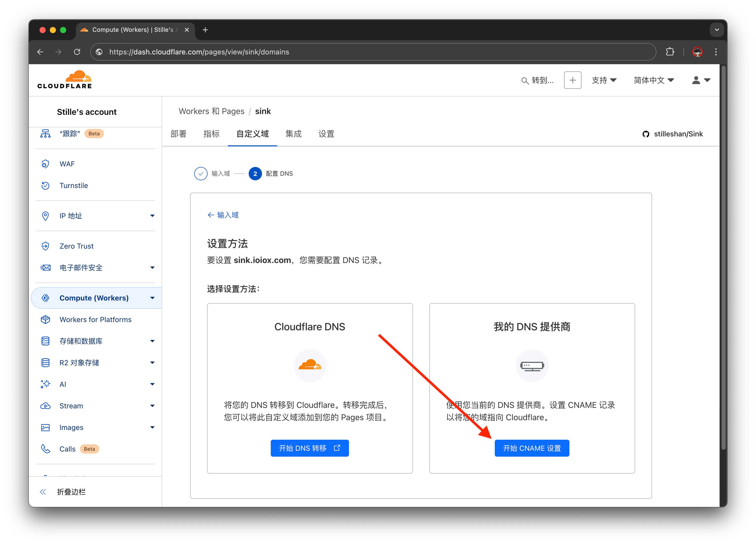Image resolution: width=756 pixels, height=545 pixels.
Task: Click 开始 DNS 转移 button
Action: 310,448
